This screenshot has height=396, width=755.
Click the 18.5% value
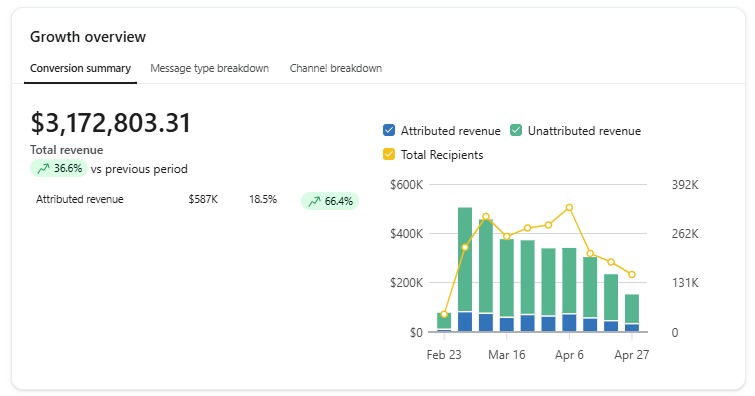[x=263, y=199]
